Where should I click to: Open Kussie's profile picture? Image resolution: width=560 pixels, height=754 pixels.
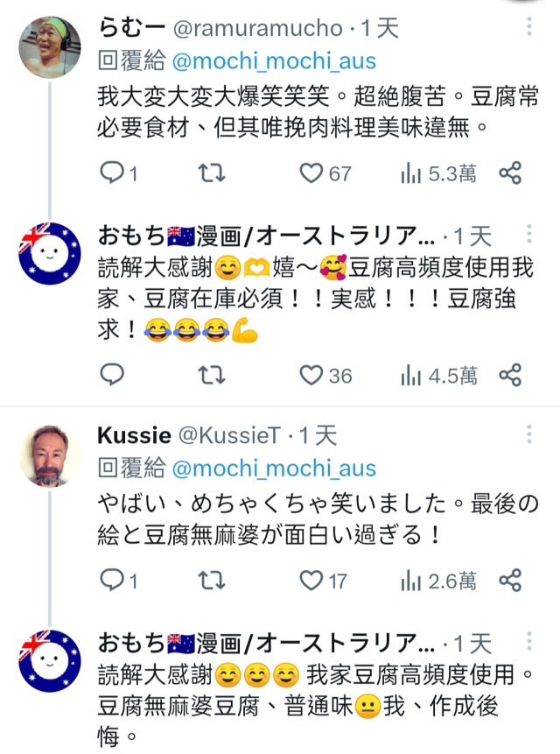tap(52, 455)
